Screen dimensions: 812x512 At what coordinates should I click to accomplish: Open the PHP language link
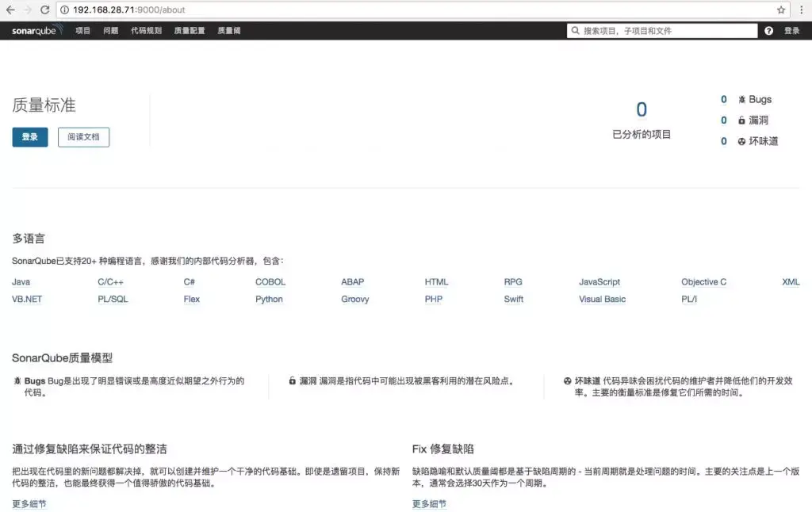(x=434, y=300)
